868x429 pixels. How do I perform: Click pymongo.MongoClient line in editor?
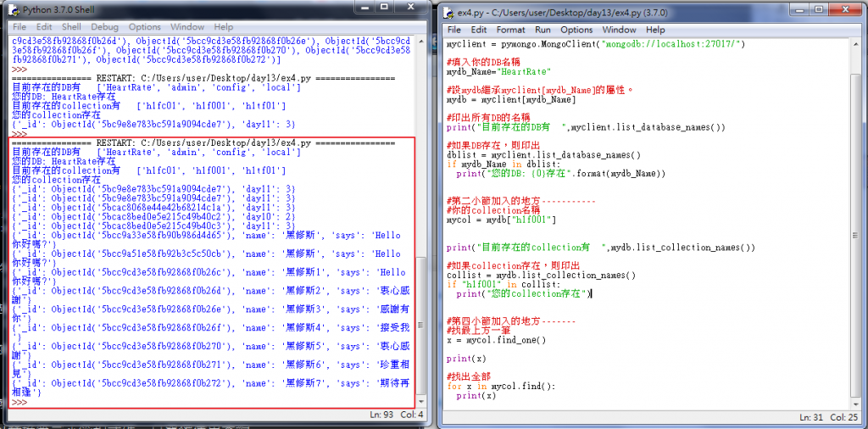(597, 44)
